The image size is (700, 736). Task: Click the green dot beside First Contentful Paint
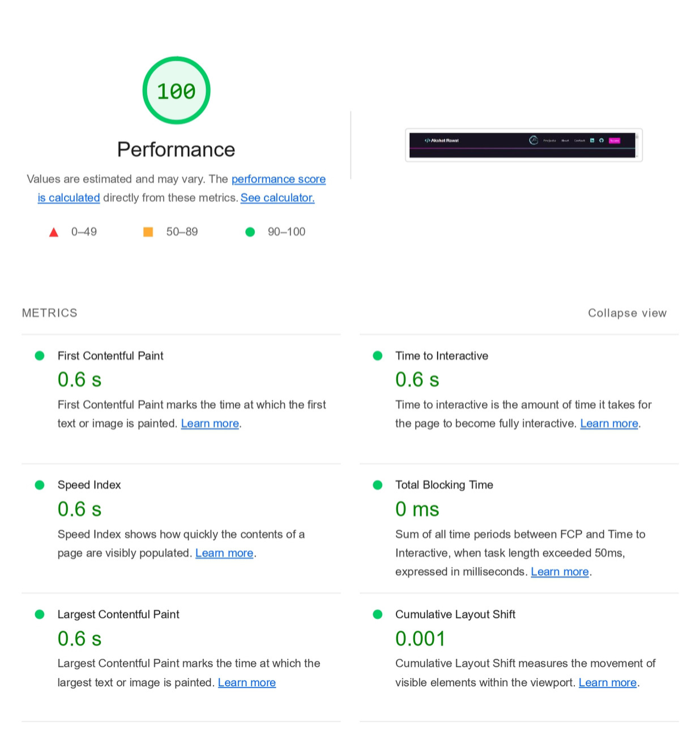40,356
